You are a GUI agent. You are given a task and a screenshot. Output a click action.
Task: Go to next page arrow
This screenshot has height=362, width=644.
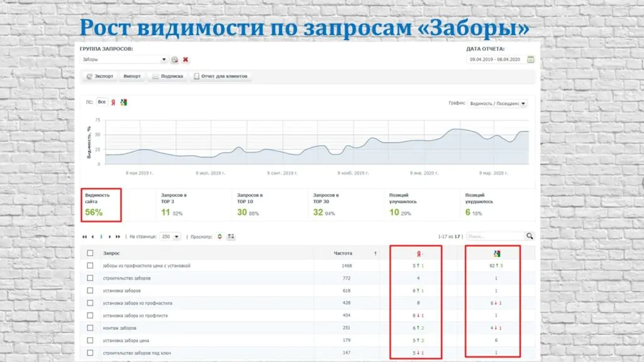tap(109, 237)
